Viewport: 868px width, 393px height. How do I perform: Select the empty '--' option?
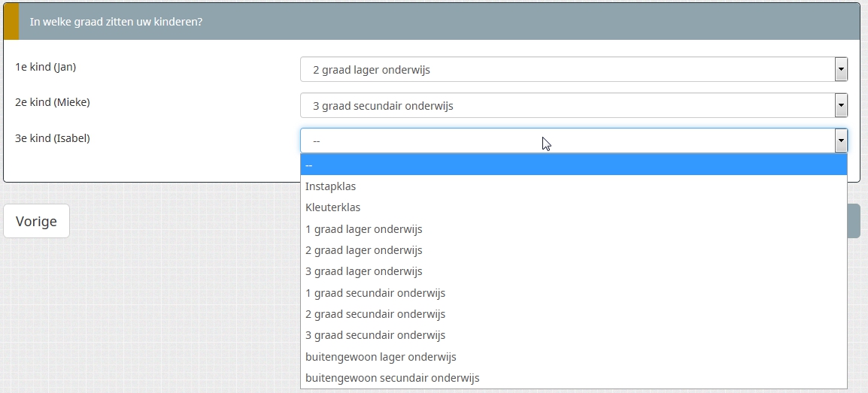[573, 165]
